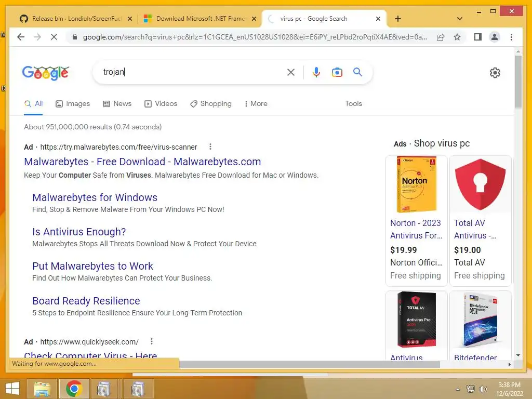Open the taskbar clock showing 3:38 PM
Image resolution: width=532 pixels, height=399 pixels.
coord(509,389)
